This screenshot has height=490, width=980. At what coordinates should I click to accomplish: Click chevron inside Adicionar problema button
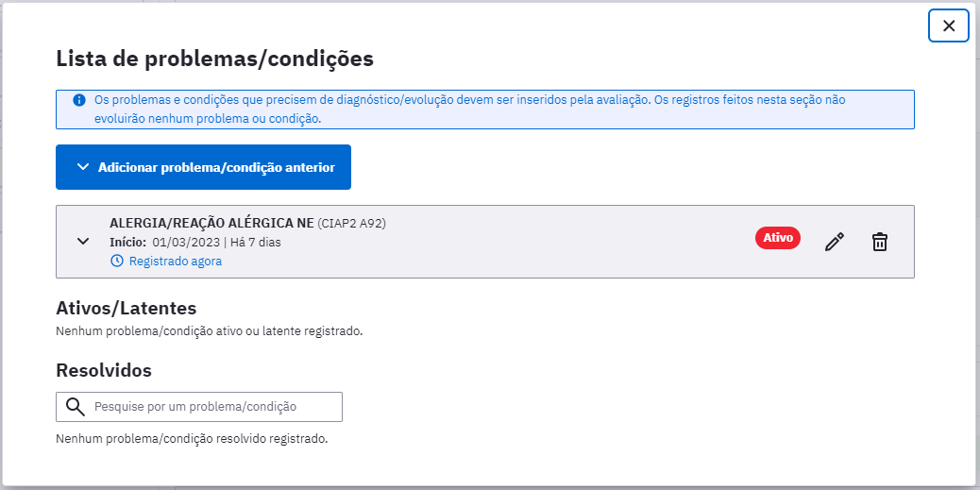pyautogui.click(x=82, y=167)
